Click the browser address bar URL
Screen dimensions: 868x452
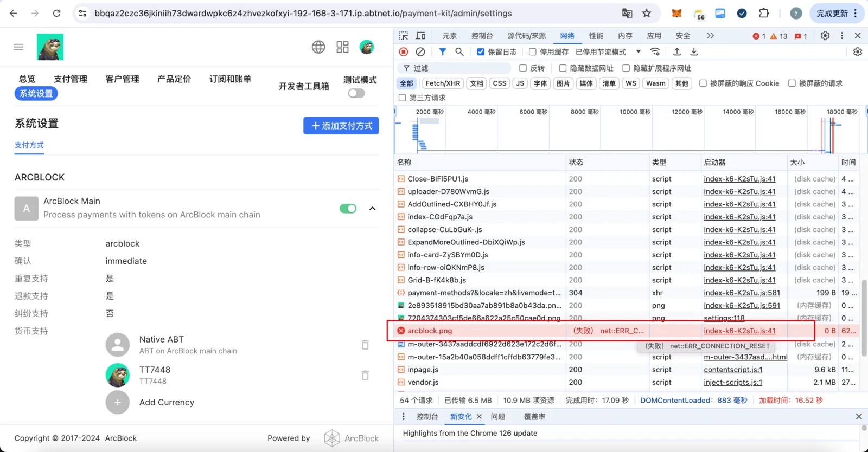[303, 13]
